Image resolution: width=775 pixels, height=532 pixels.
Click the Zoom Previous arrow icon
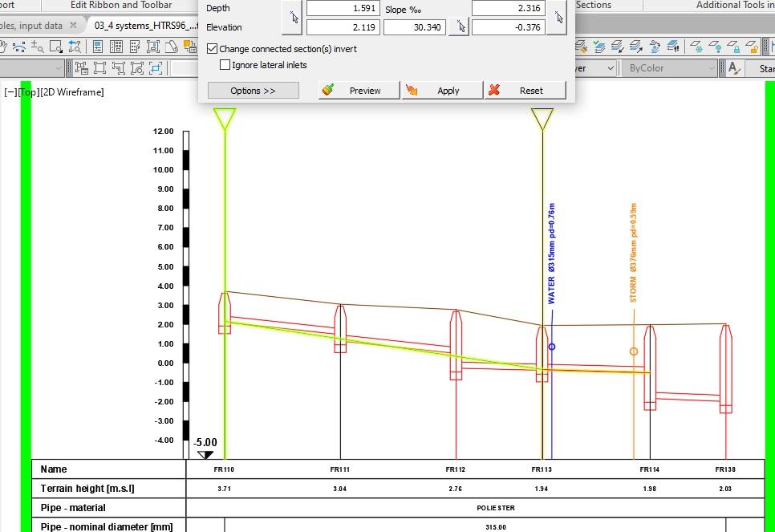point(75,47)
